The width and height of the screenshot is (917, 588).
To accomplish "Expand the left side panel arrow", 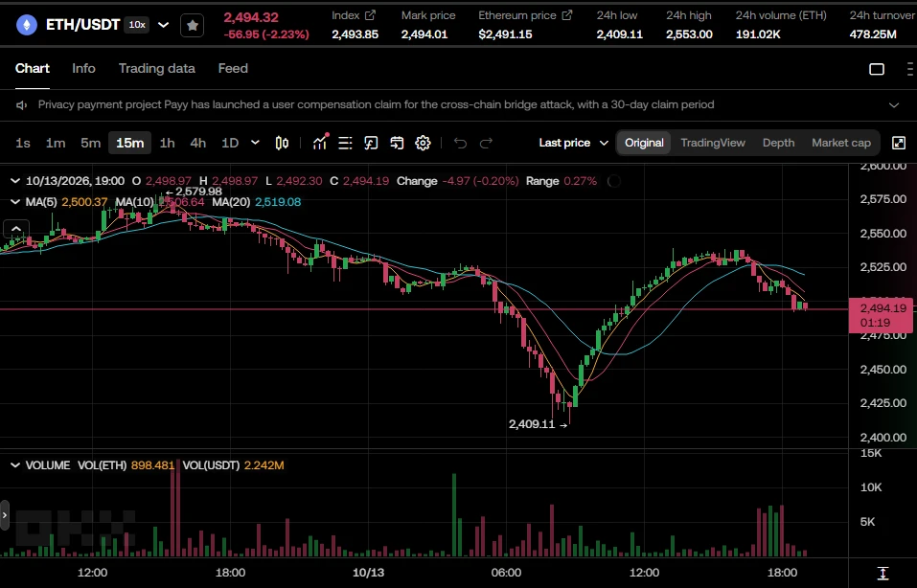I will coord(5,515).
